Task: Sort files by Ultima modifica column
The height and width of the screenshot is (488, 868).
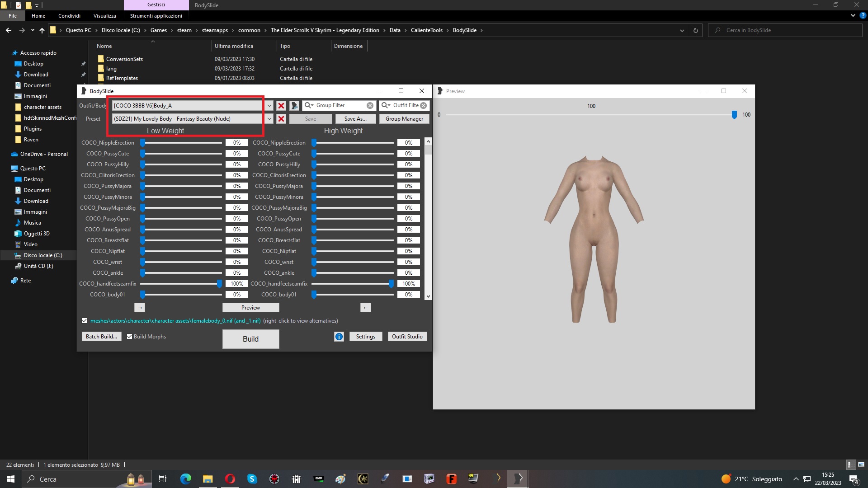Action: point(234,46)
